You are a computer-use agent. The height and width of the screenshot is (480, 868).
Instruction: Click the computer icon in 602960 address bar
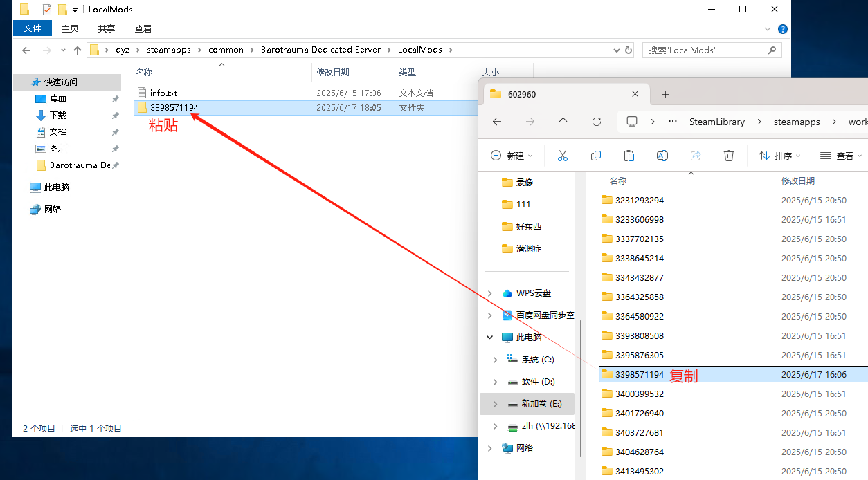pos(631,121)
